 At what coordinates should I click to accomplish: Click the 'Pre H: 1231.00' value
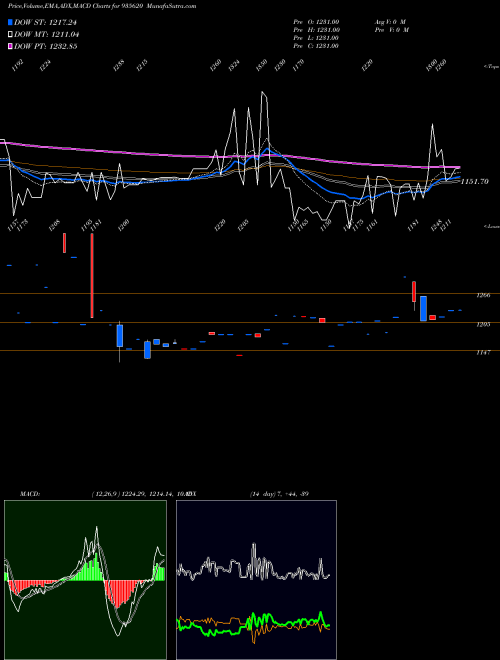[x=316, y=30]
